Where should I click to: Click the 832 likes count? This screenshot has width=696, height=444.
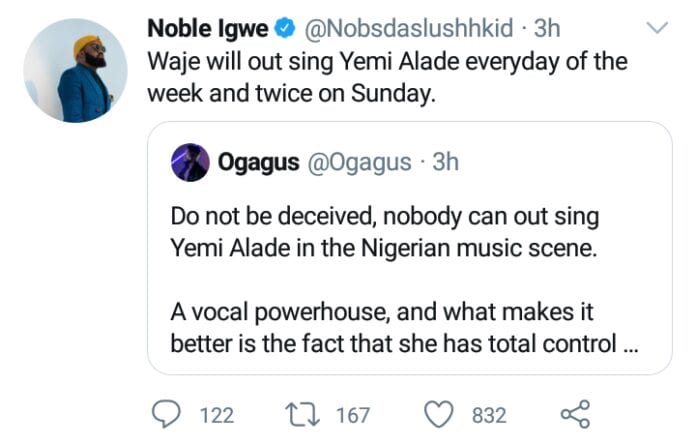pos(488,414)
